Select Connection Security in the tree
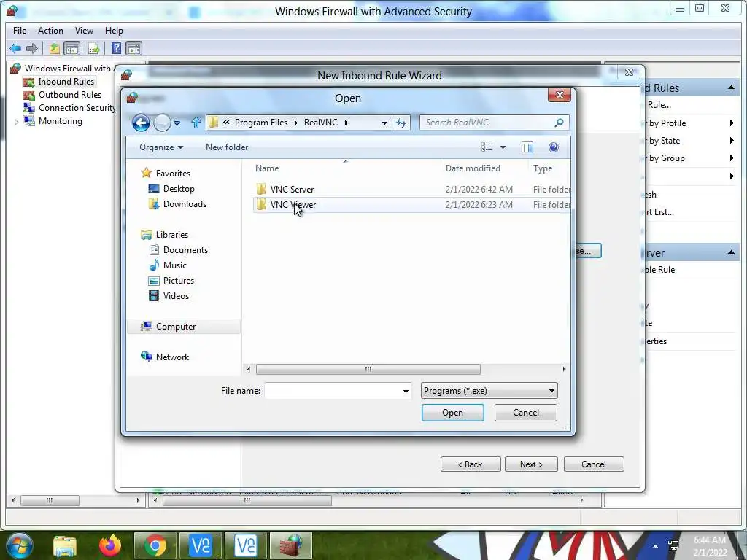Viewport: 747px width, 560px height. (76, 108)
